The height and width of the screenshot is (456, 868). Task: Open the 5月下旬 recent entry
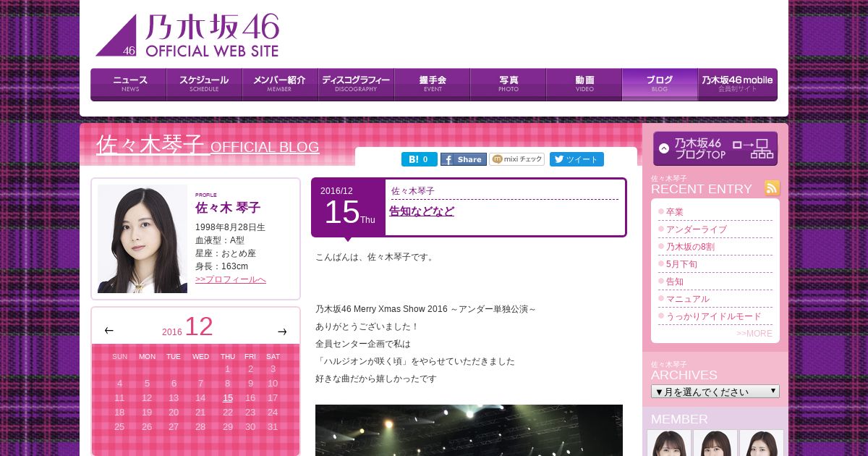pos(681,264)
